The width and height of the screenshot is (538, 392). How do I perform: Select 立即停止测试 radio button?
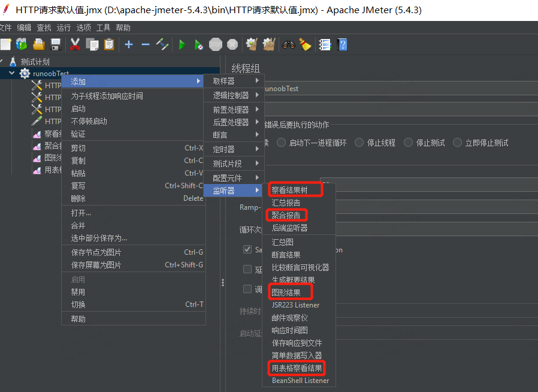pyautogui.click(x=457, y=143)
